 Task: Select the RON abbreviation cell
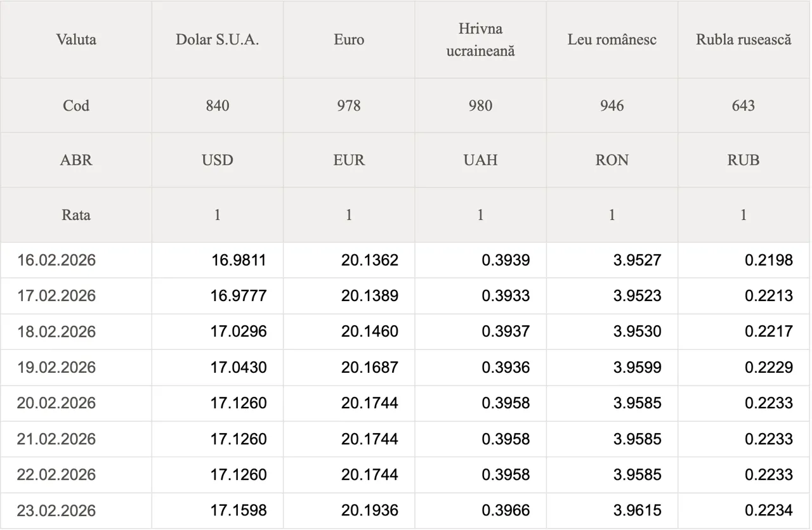[612, 160]
